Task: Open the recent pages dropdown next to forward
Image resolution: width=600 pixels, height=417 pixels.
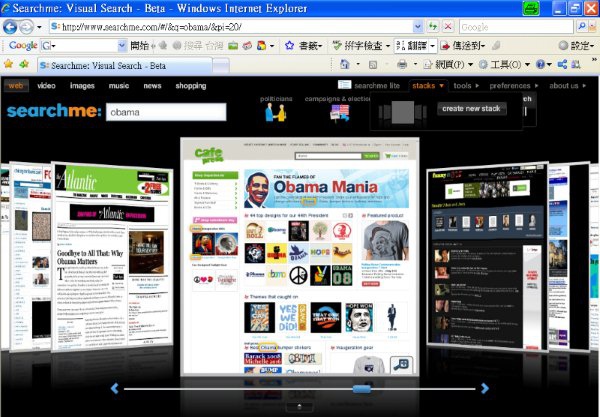Action: pos(39,27)
